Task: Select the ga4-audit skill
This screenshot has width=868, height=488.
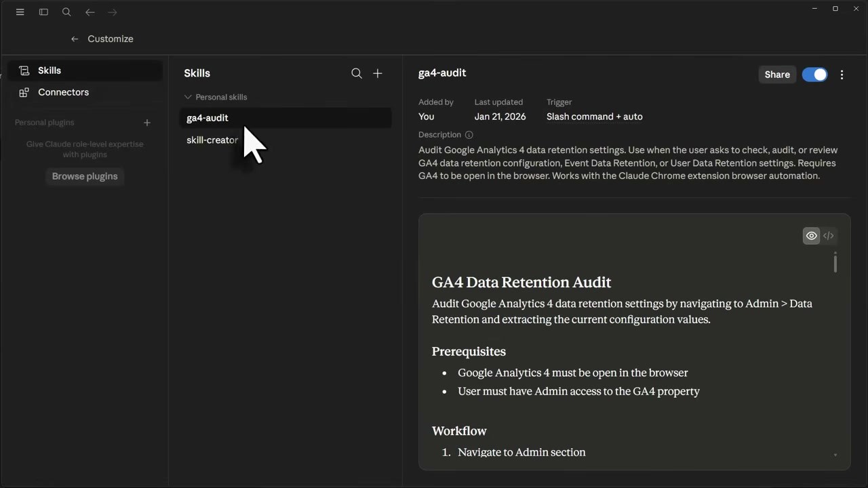Action: pos(285,118)
